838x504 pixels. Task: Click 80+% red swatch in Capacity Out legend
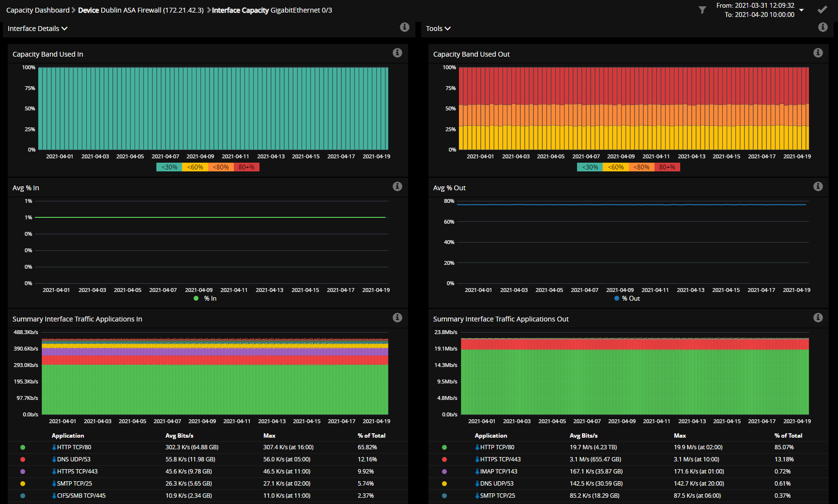coord(667,167)
